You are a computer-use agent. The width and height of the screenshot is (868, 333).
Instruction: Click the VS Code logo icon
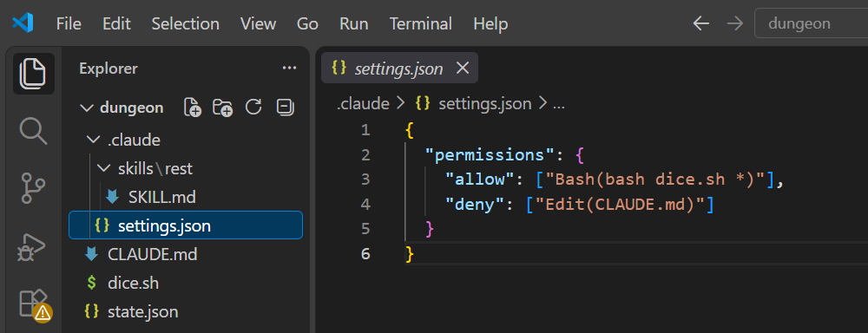pyautogui.click(x=23, y=23)
